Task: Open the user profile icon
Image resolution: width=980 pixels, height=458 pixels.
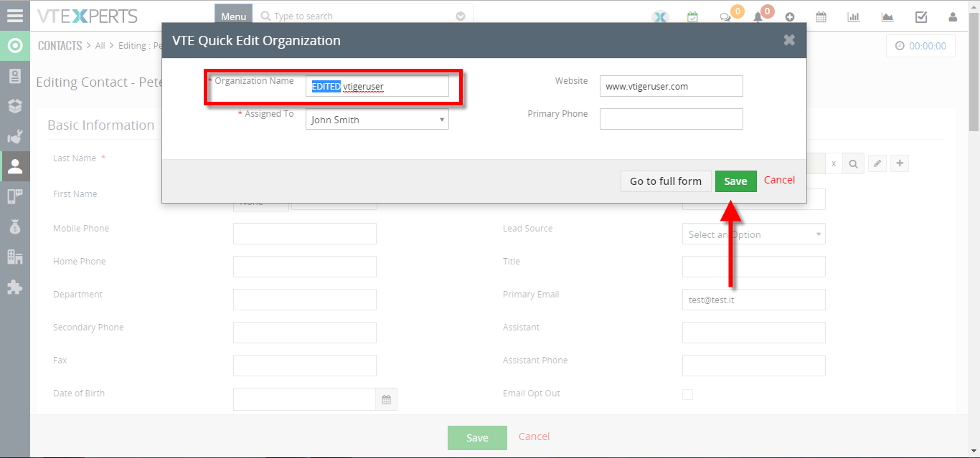Action: (x=953, y=17)
